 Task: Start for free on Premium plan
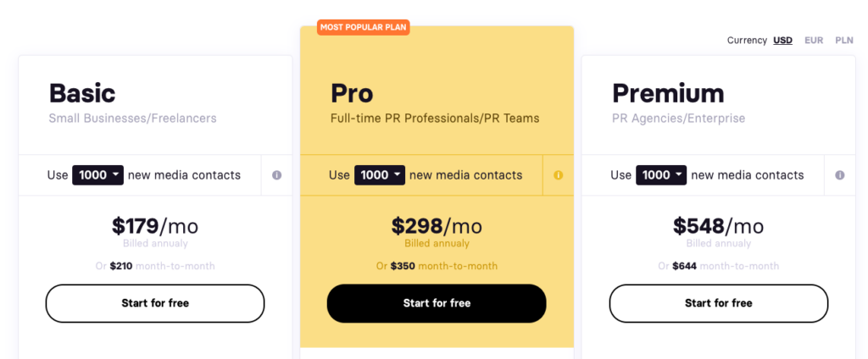click(x=719, y=303)
